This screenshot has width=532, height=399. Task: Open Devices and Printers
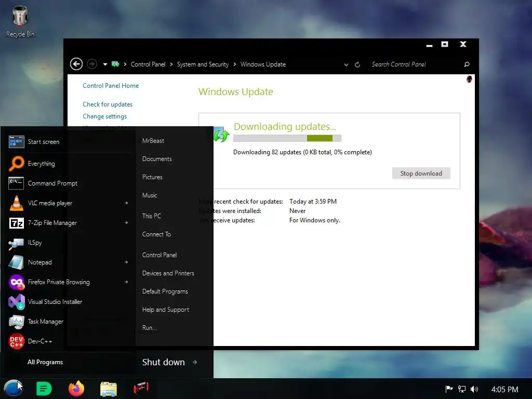(x=168, y=273)
